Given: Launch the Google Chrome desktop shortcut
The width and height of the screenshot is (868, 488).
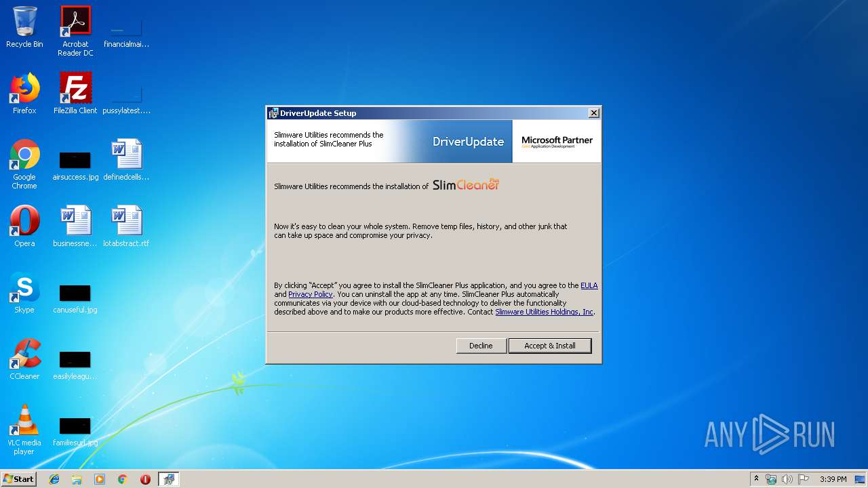Looking at the screenshot, I should (x=24, y=164).
